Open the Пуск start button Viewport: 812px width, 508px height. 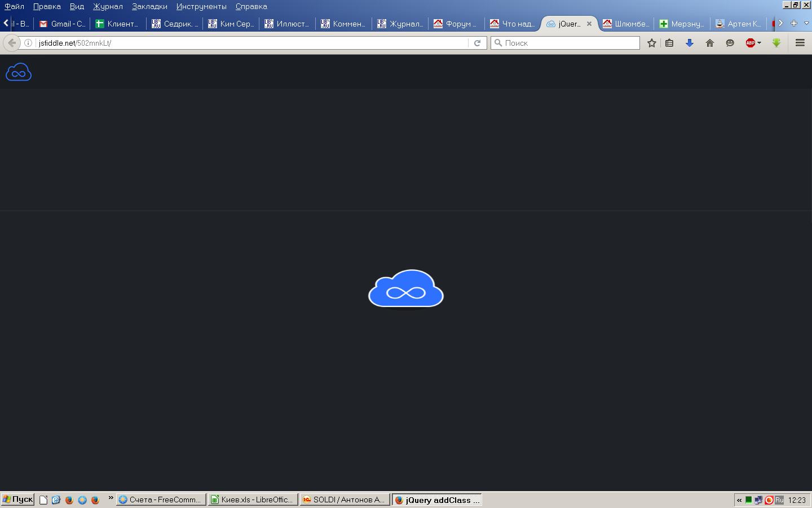point(18,500)
